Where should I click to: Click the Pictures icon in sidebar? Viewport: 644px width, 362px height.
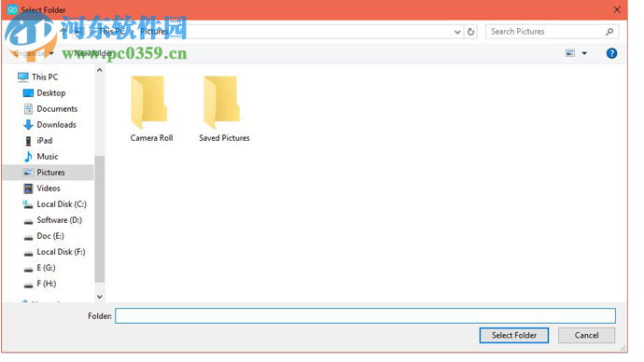point(28,173)
